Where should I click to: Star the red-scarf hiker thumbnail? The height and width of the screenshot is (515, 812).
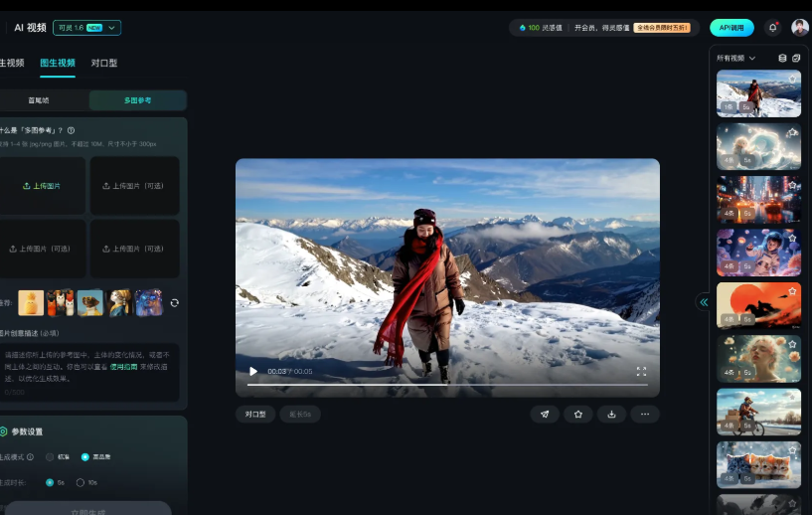point(792,79)
